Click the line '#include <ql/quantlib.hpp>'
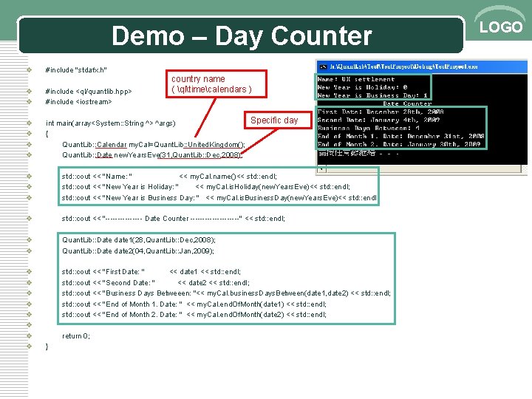Screen dimensions: 532x399 coord(88,92)
